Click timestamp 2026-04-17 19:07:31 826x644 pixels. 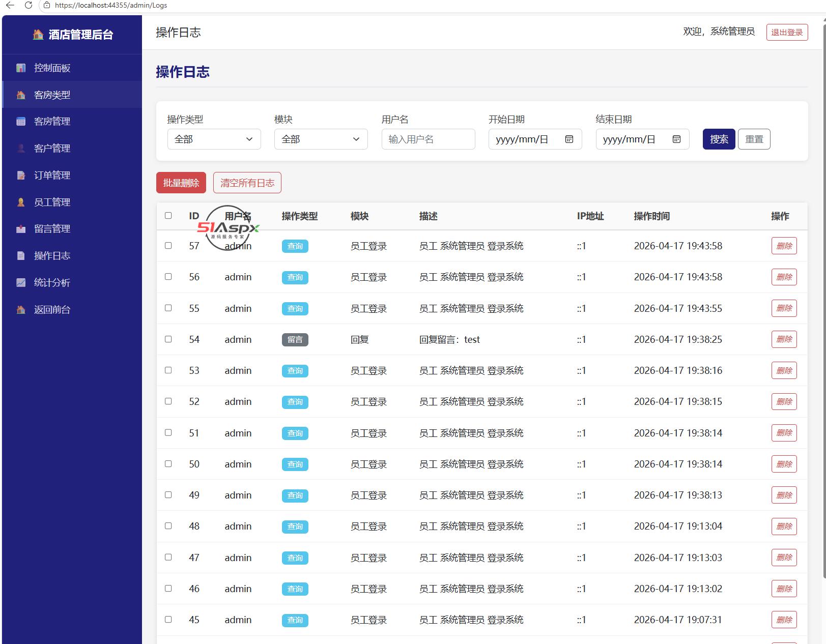click(x=678, y=620)
